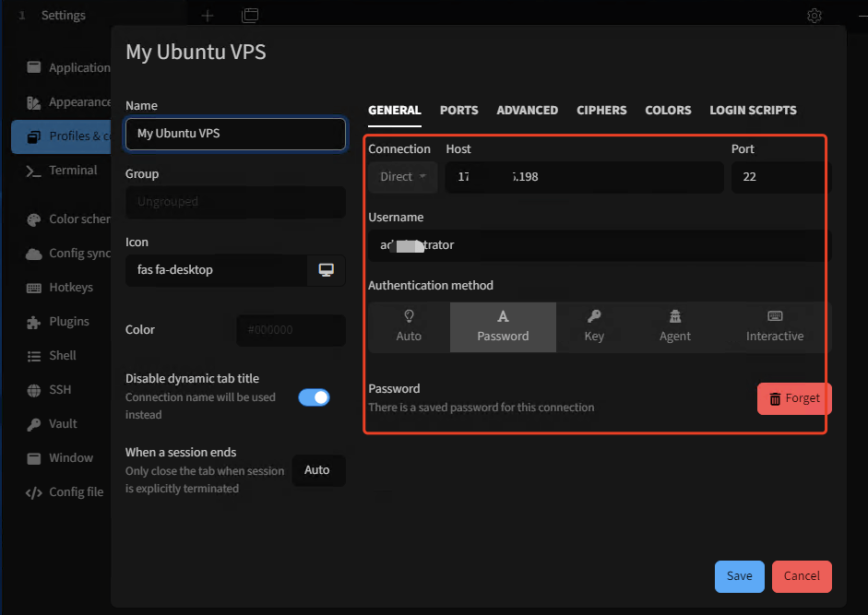Open settings gear in title bar
868x615 pixels.
pos(814,16)
